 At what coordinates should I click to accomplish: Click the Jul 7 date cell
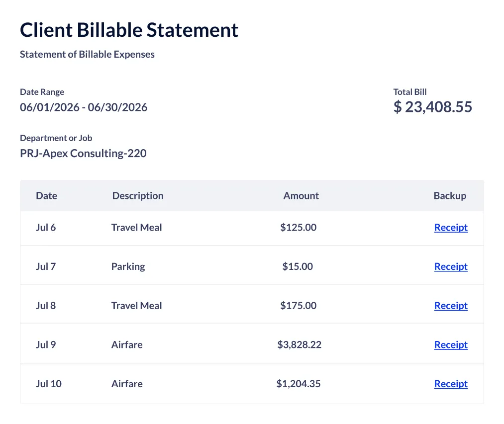(x=46, y=266)
